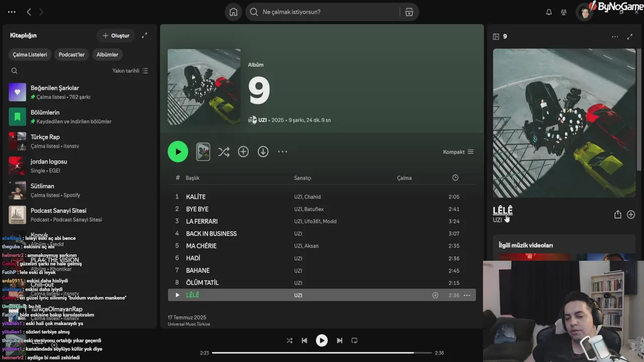Open the friends activity icon
The image size is (644, 362).
[563, 12]
